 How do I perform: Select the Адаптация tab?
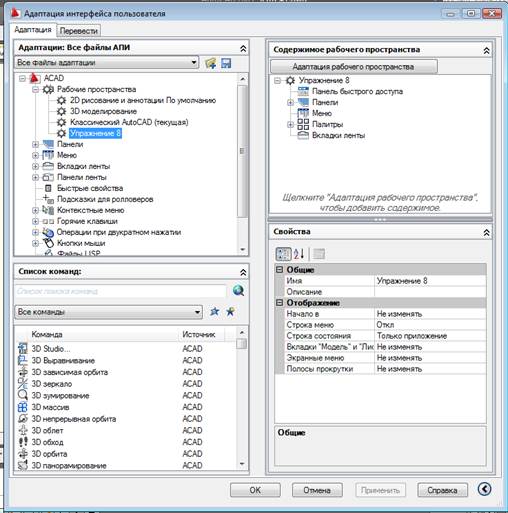tap(33, 30)
